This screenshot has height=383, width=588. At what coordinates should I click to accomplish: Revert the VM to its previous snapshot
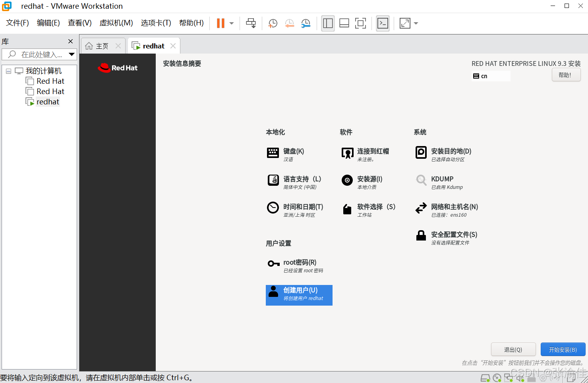289,23
